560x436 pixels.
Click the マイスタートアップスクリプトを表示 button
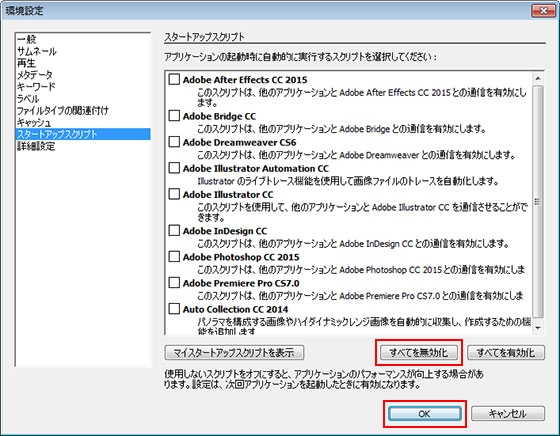(234, 353)
